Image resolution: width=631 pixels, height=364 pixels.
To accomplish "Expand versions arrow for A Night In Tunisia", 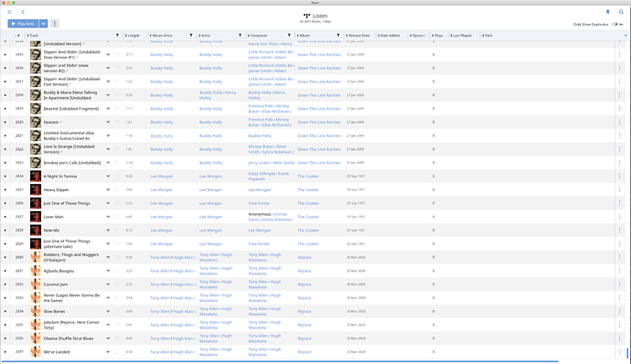I will tap(108, 176).
